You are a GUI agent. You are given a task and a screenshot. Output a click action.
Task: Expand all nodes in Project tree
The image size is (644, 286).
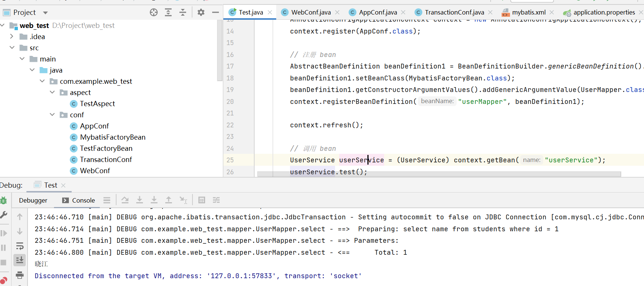tap(168, 12)
